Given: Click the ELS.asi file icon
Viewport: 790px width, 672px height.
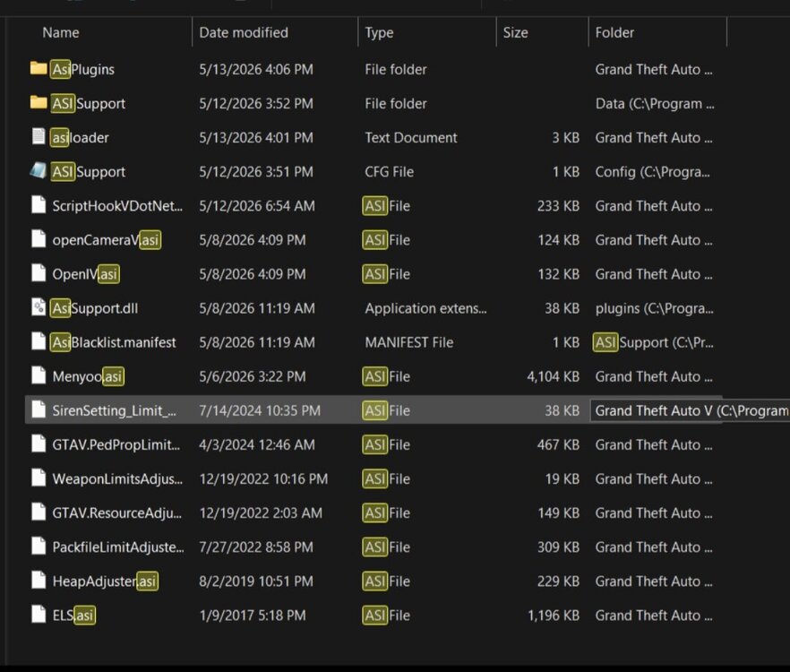Looking at the screenshot, I should click(39, 614).
